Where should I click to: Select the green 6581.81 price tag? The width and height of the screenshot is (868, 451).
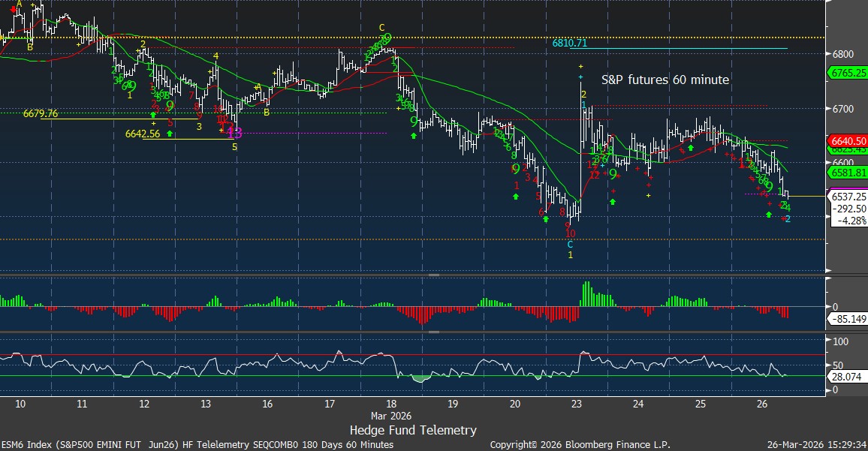point(847,173)
